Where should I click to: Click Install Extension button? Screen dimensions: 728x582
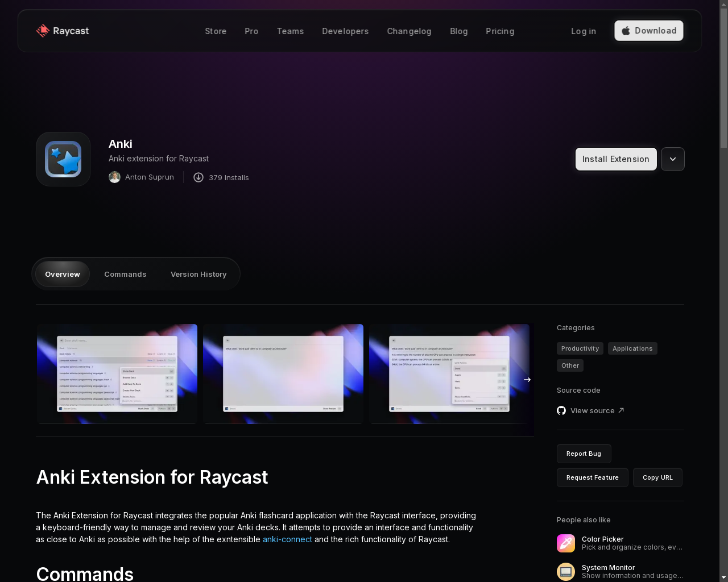click(x=616, y=159)
